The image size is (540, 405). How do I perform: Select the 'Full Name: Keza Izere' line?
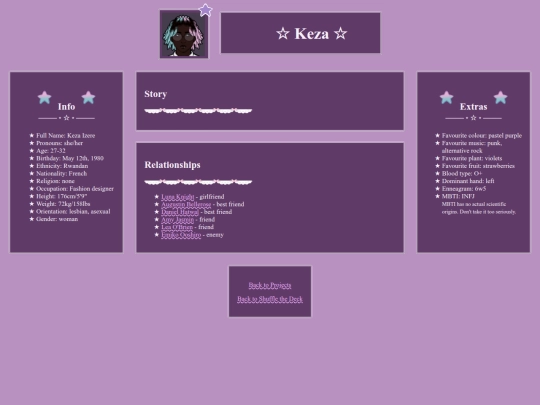pyautogui.click(x=65, y=136)
